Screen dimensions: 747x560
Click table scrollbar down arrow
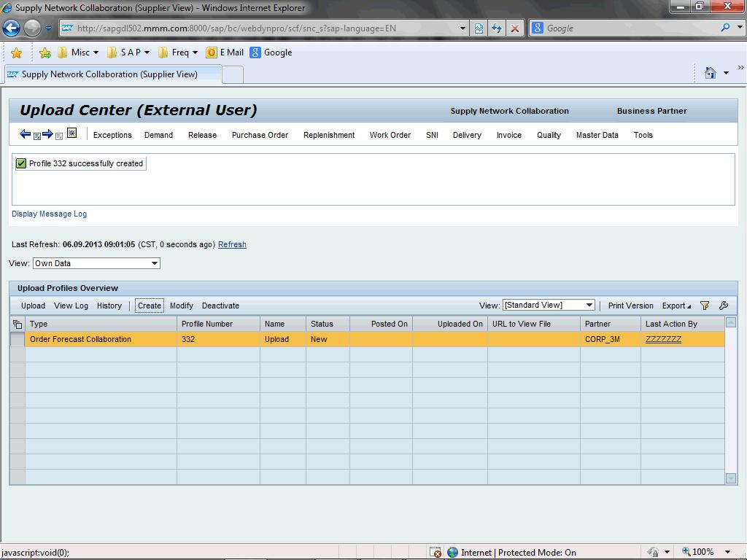click(731, 478)
